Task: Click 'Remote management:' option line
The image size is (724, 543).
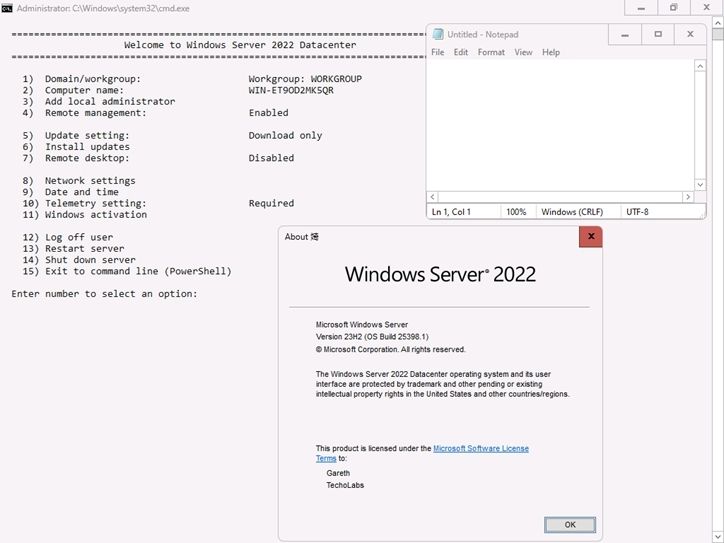Action: click(x=84, y=113)
